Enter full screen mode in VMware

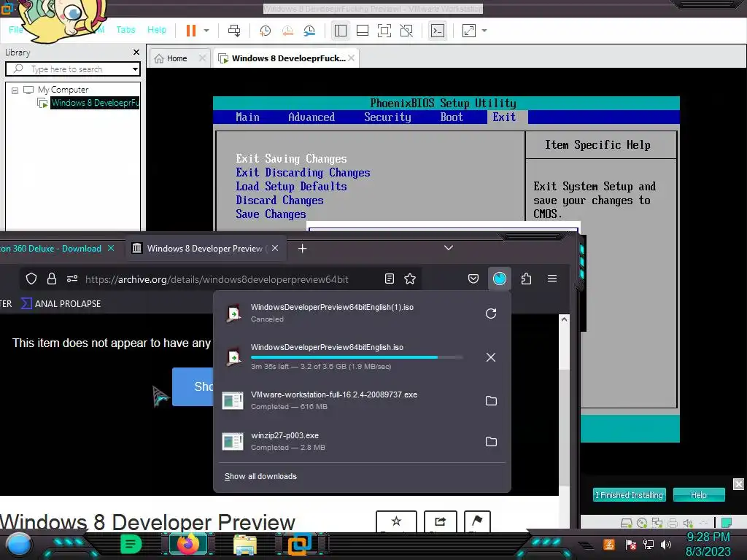(384, 31)
